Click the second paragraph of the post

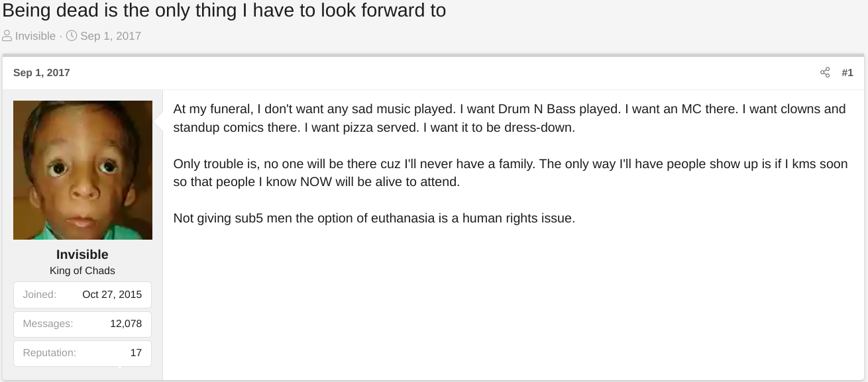[510, 172]
